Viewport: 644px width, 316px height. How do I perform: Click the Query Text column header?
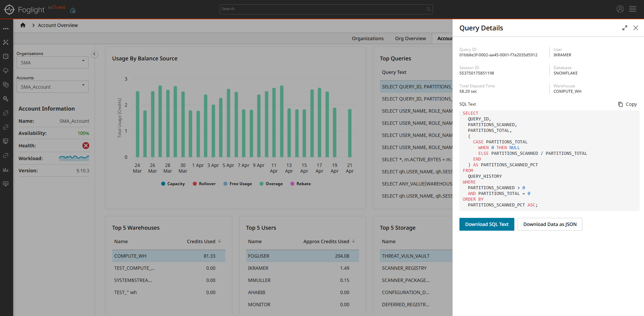point(394,72)
